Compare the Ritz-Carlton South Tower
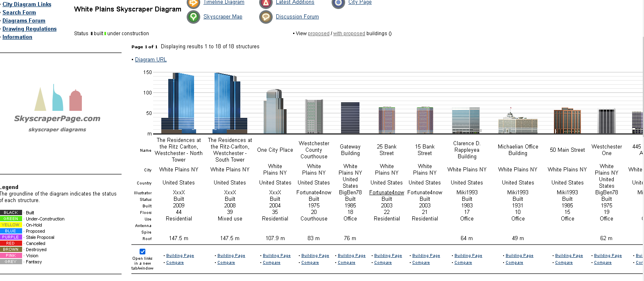The width and height of the screenshot is (644, 281). point(226,263)
